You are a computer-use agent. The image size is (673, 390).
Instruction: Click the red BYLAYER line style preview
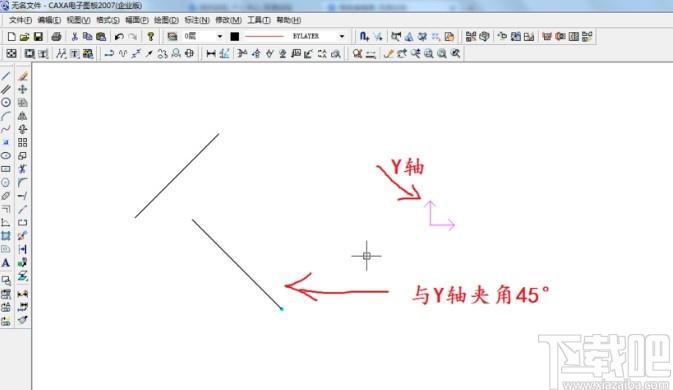tap(264, 36)
